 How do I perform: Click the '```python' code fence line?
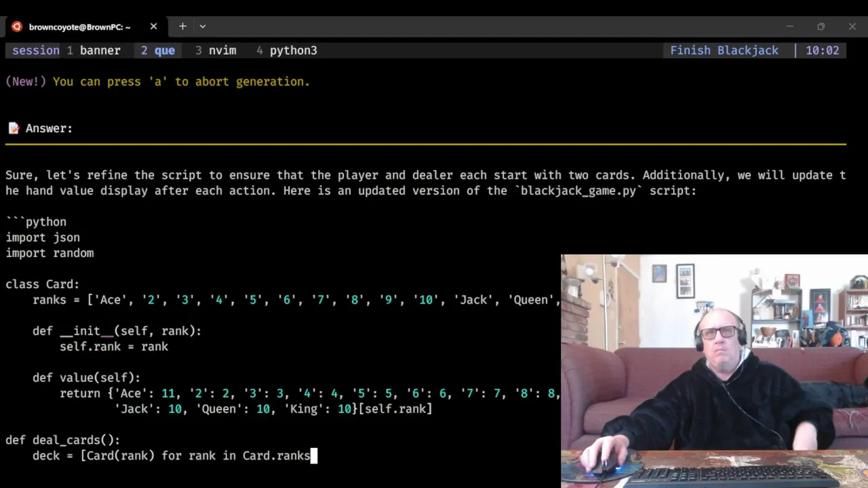click(x=36, y=222)
